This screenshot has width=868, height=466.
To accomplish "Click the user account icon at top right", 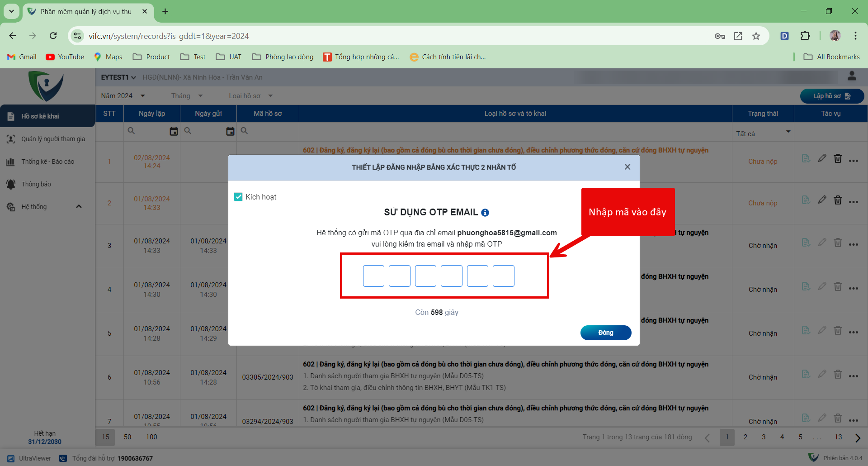I will coord(852,76).
